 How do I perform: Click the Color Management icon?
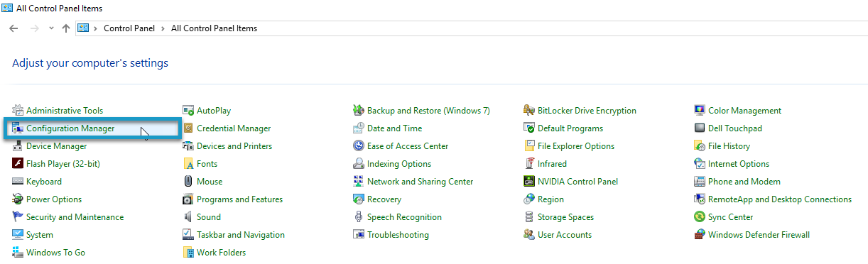(x=700, y=111)
